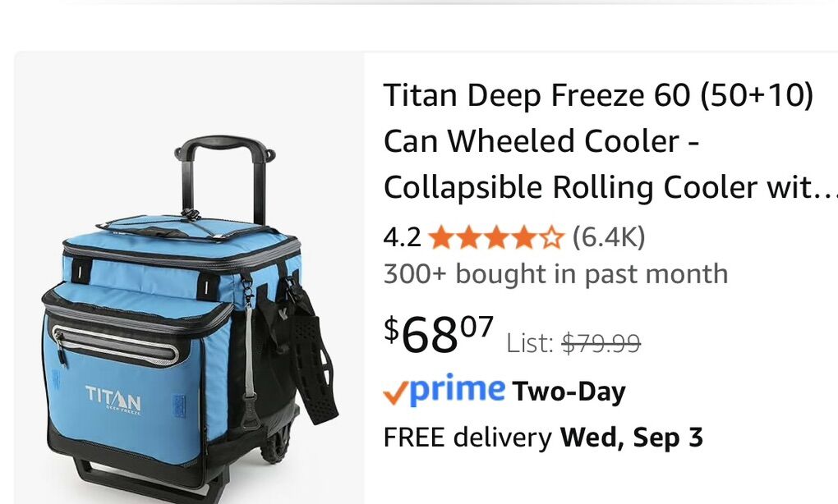838x504 pixels.
Task: Click the 4.2 rating number
Action: (402, 236)
